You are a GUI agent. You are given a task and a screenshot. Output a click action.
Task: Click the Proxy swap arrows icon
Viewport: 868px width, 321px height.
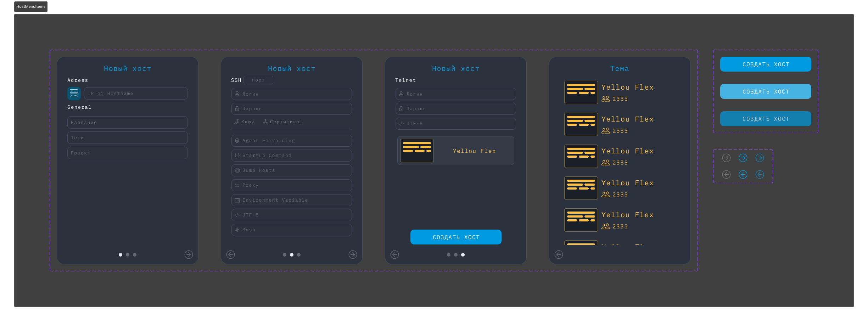[x=237, y=185]
